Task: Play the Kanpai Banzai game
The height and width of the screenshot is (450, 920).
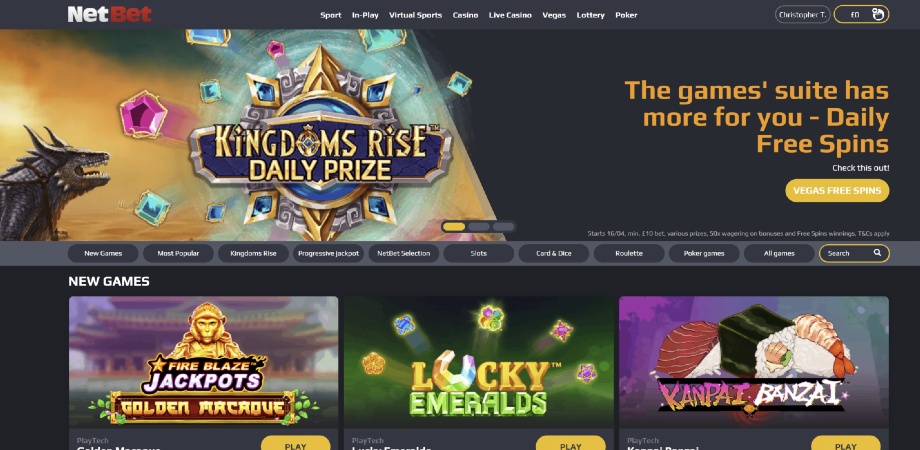Action: click(845, 444)
